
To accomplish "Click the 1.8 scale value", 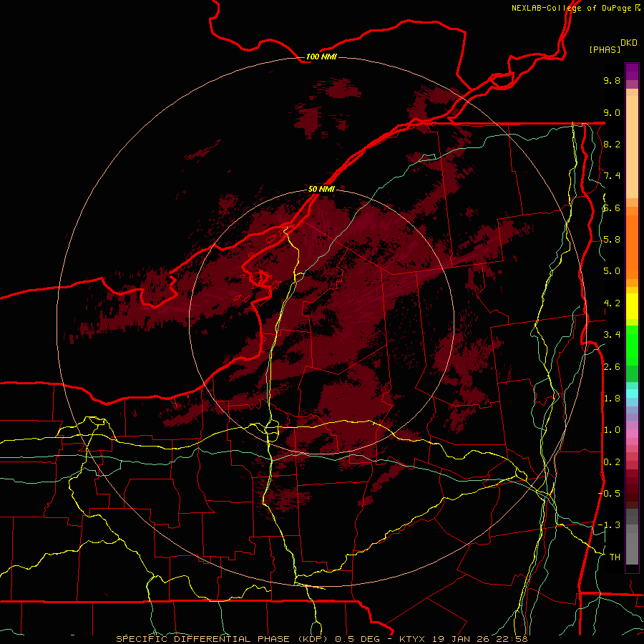I will click(612, 399).
